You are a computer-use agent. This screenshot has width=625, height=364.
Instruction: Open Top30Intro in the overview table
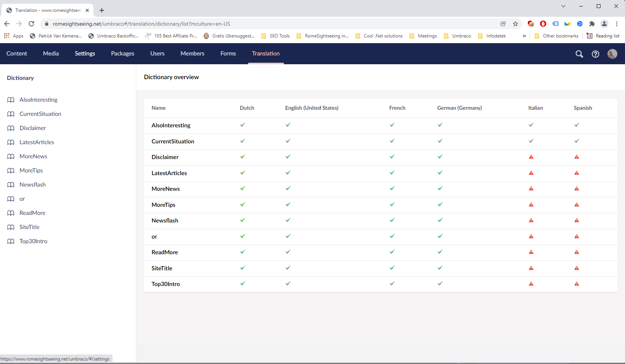point(166,284)
